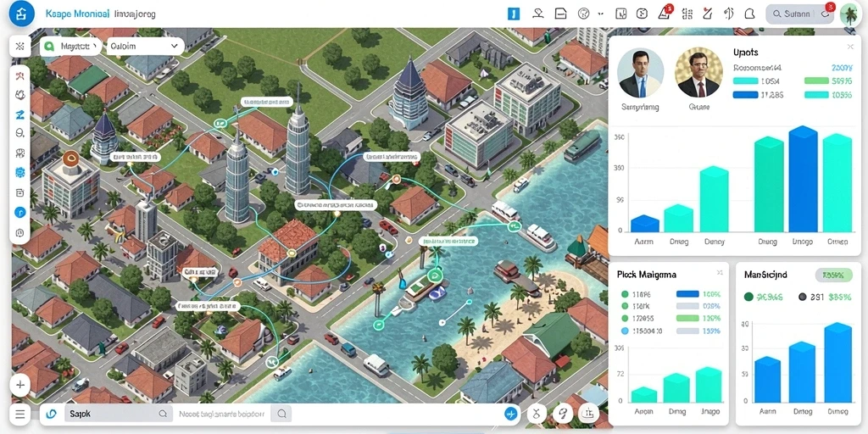Click the solid blue square toolbar icon

point(514,14)
